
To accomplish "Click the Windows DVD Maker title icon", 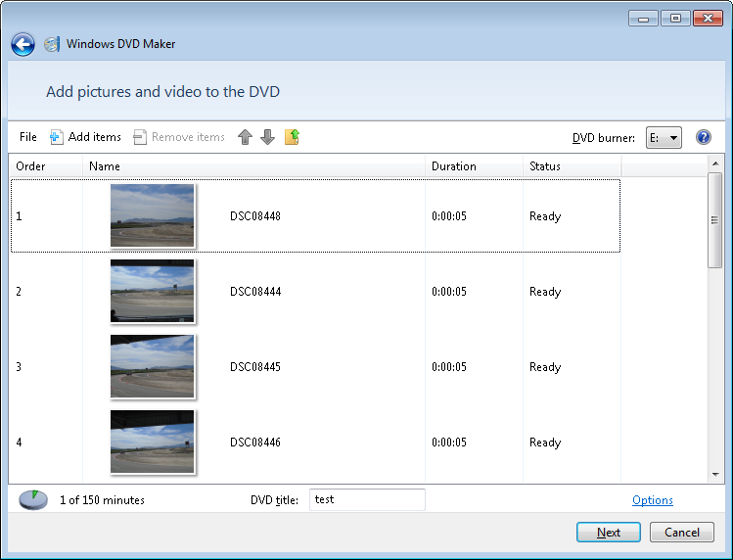I will click(52, 44).
